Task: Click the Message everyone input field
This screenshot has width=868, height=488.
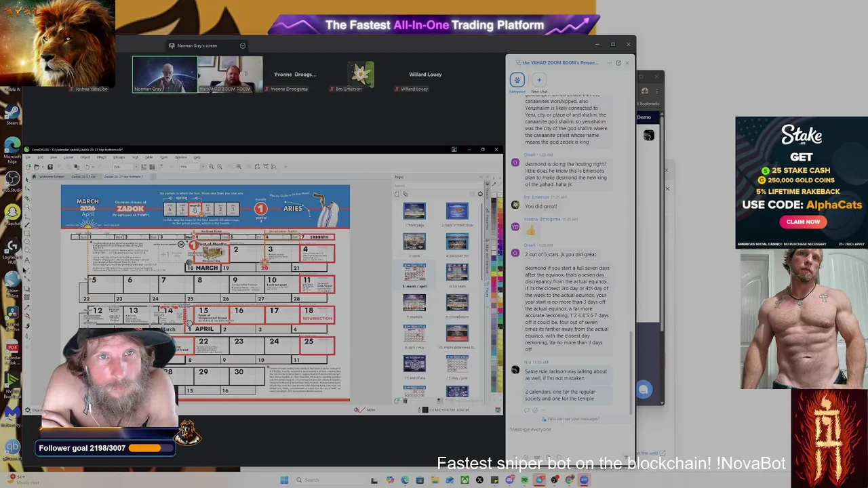Action: pyautogui.click(x=568, y=430)
